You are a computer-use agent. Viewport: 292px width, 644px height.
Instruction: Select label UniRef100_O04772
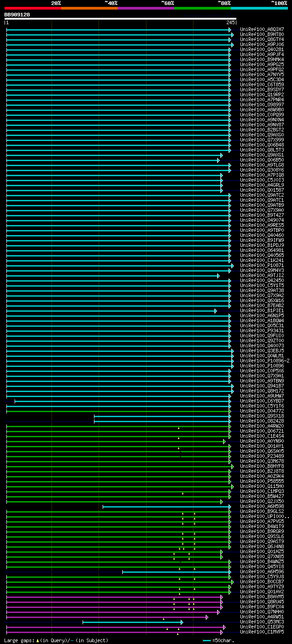pyautogui.click(x=262, y=411)
